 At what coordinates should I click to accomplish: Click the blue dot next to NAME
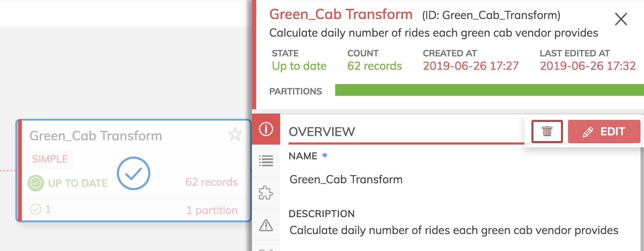pyautogui.click(x=325, y=155)
